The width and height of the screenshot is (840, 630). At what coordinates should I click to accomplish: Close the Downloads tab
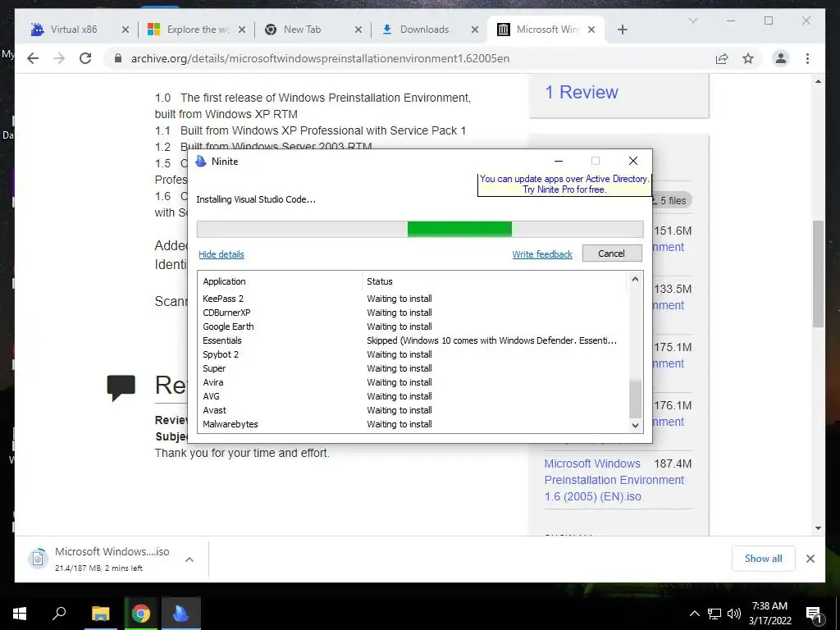tap(475, 30)
